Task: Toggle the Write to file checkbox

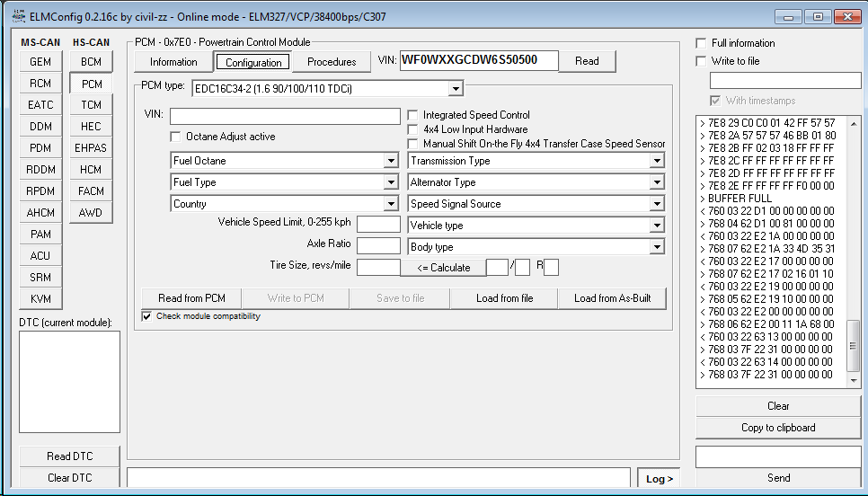Action: (702, 61)
